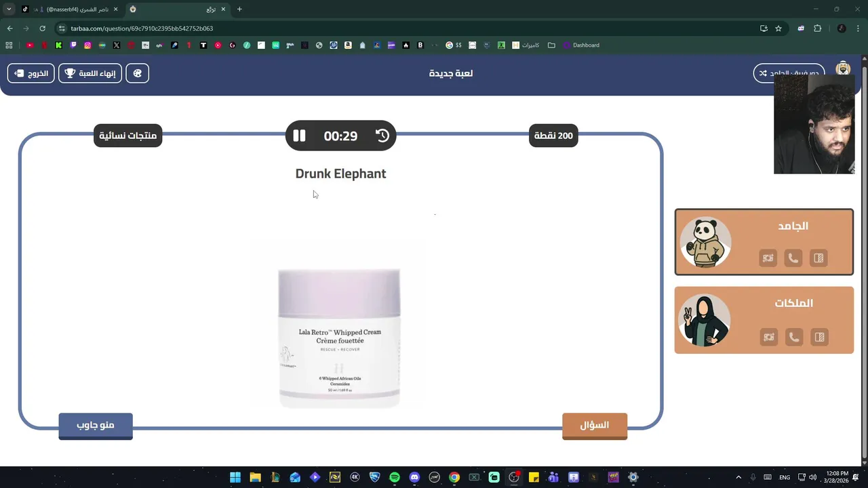Reload the tarbaa.com page
868x488 pixels.
42,28
